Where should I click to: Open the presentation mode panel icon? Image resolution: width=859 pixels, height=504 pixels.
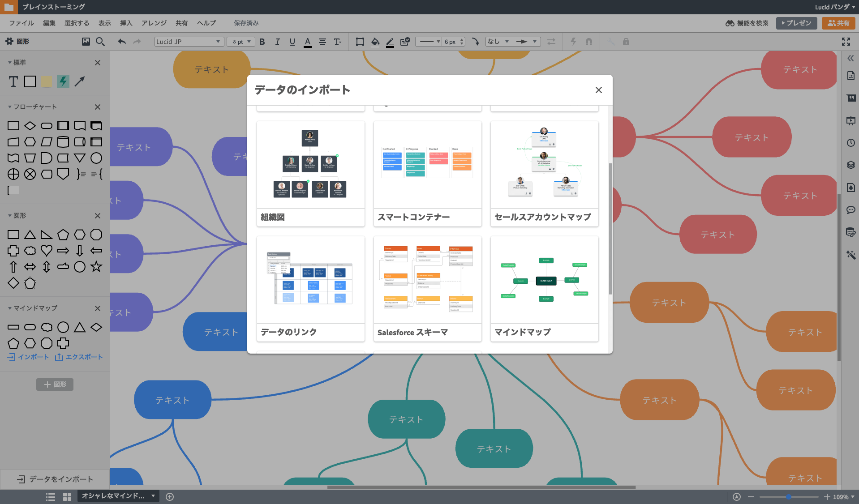850,120
